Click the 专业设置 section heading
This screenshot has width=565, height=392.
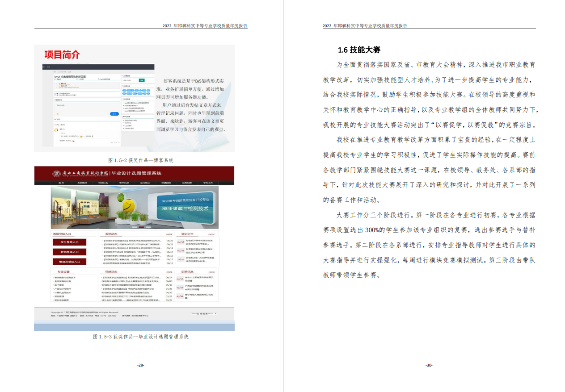63,272
